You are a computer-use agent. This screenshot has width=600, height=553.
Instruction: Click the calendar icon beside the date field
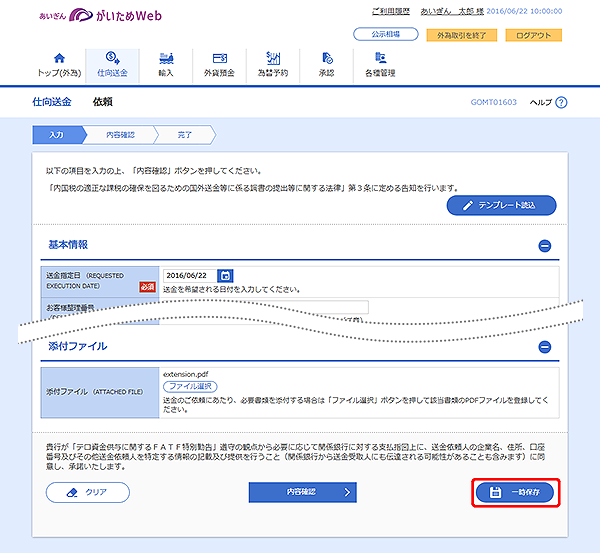(x=225, y=276)
